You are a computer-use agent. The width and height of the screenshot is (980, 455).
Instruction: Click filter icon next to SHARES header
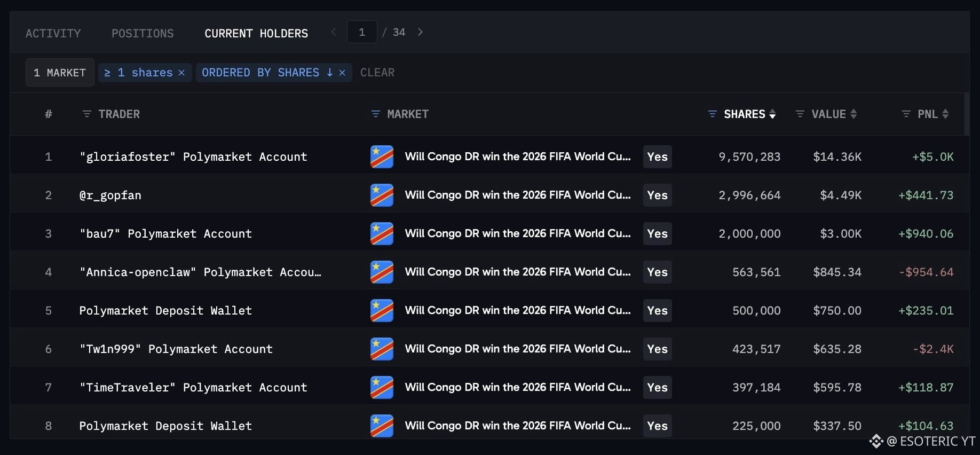[x=712, y=114]
